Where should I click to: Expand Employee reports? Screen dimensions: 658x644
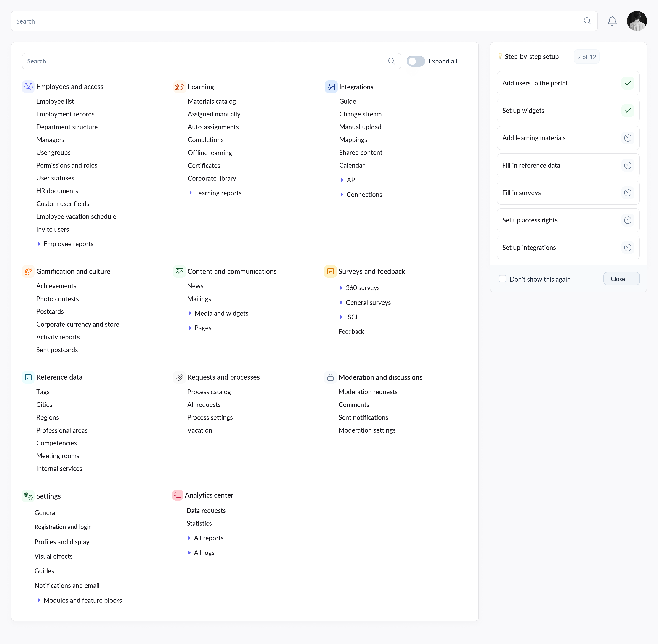tap(39, 244)
